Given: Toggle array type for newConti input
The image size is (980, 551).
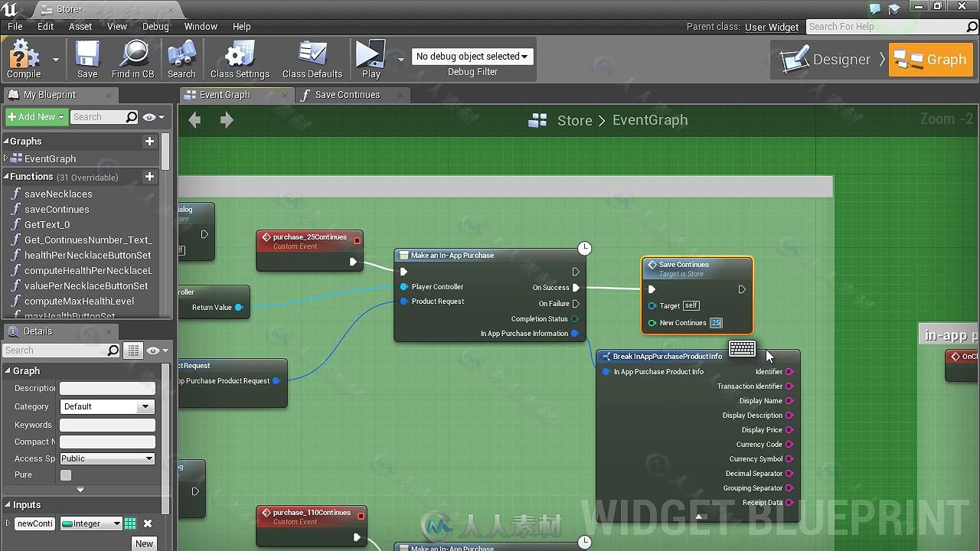Looking at the screenshot, I should pyautogui.click(x=130, y=523).
